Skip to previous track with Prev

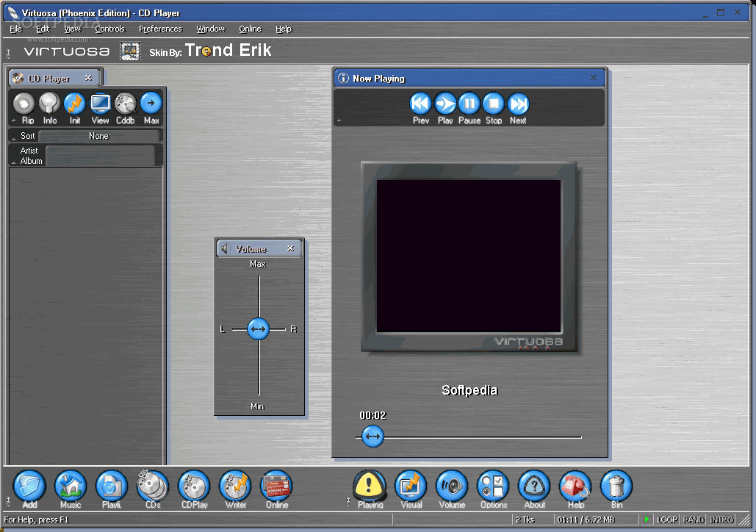pos(420,103)
